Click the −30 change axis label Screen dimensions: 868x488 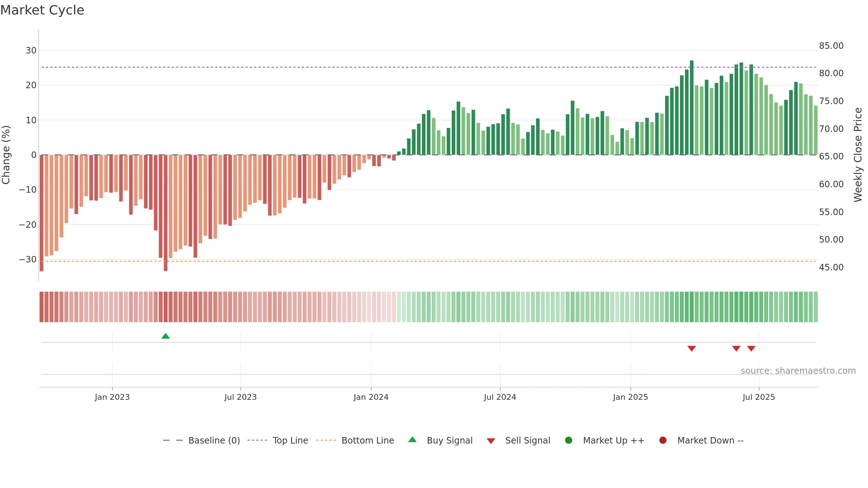pyautogui.click(x=28, y=260)
